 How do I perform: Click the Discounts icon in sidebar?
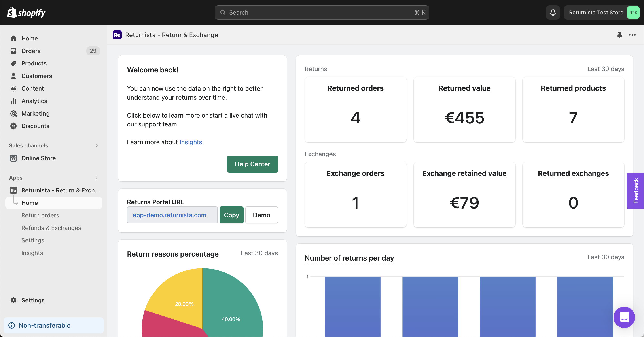coord(13,126)
